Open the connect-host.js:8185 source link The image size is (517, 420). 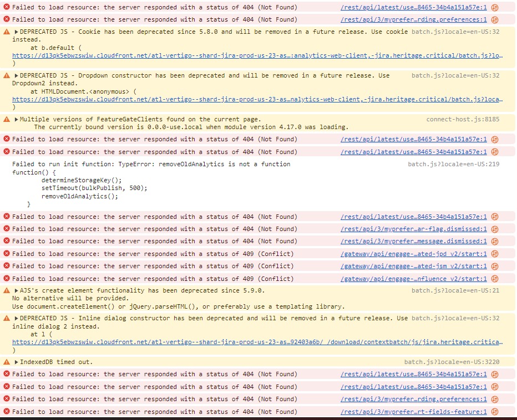463,119
